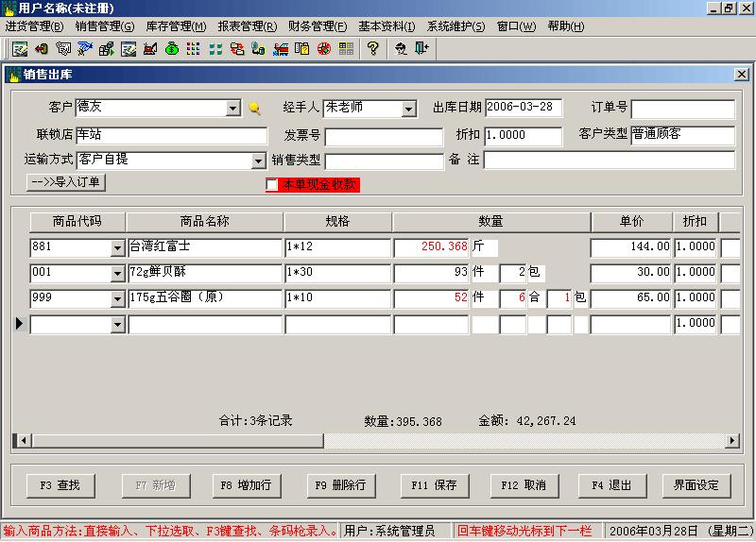Viewport: 756px width, 542px height.
Task: Click the database cylinders toolbar icon
Action: (258, 49)
